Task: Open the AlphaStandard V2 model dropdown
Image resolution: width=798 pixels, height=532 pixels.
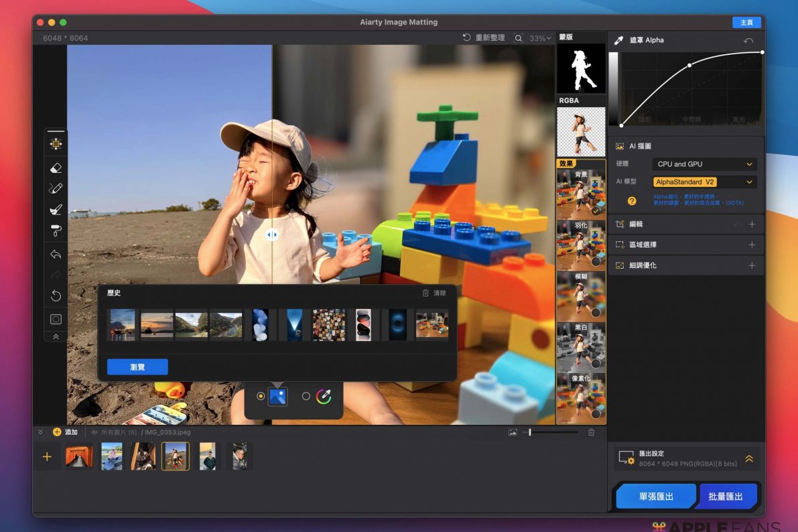Action: (x=704, y=182)
